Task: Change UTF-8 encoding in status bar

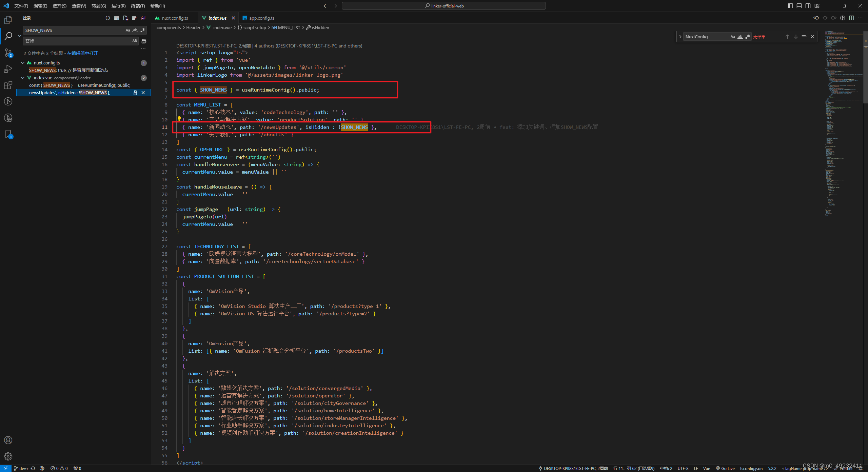Action: [x=683, y=468]
